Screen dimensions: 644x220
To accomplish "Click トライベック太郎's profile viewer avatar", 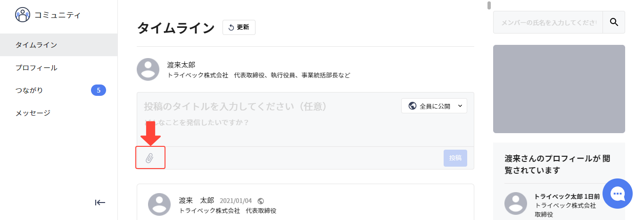I will click(x=516, y=203).
